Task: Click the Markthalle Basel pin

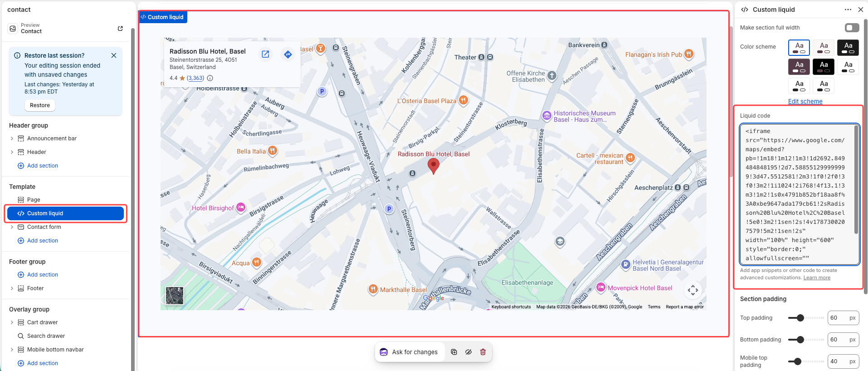Action: coord(373,289)
